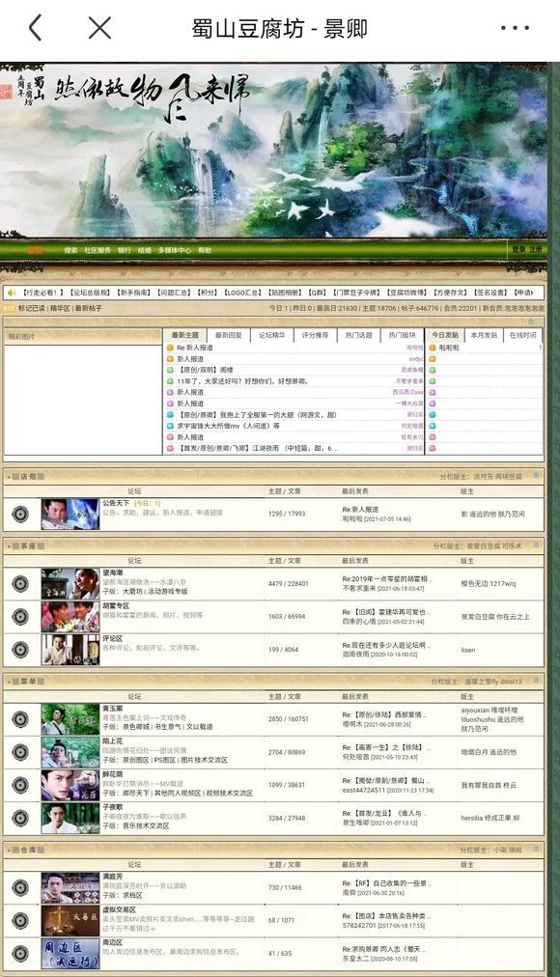Click the forum status icon beside 望海潮

tap(20, 584)
